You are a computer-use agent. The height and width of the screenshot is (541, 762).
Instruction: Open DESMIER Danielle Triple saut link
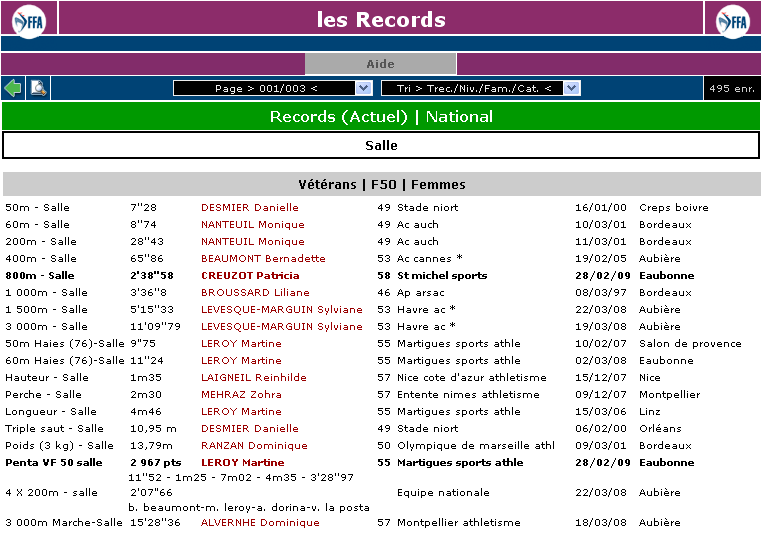pos(250,429)
